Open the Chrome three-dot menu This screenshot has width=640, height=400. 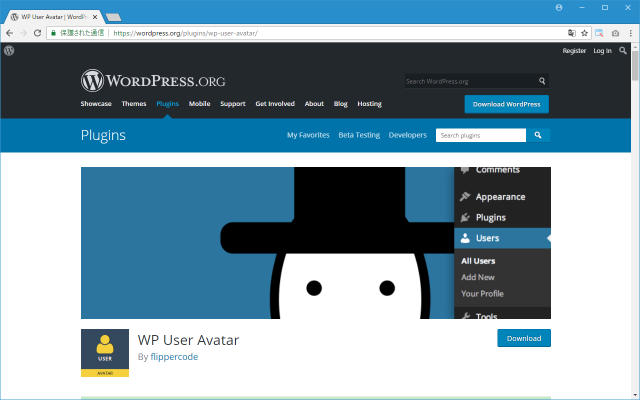(x=631, y=33)
